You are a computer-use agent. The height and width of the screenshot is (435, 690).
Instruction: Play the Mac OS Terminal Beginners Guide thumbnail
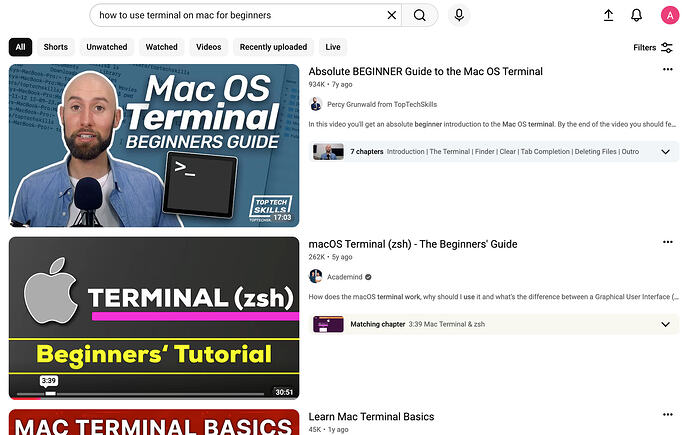[154, 146]
